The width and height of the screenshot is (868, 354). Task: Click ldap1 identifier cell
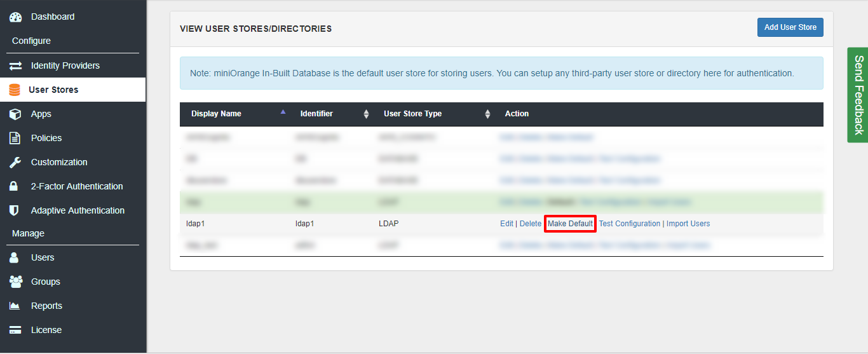[305, 224]
